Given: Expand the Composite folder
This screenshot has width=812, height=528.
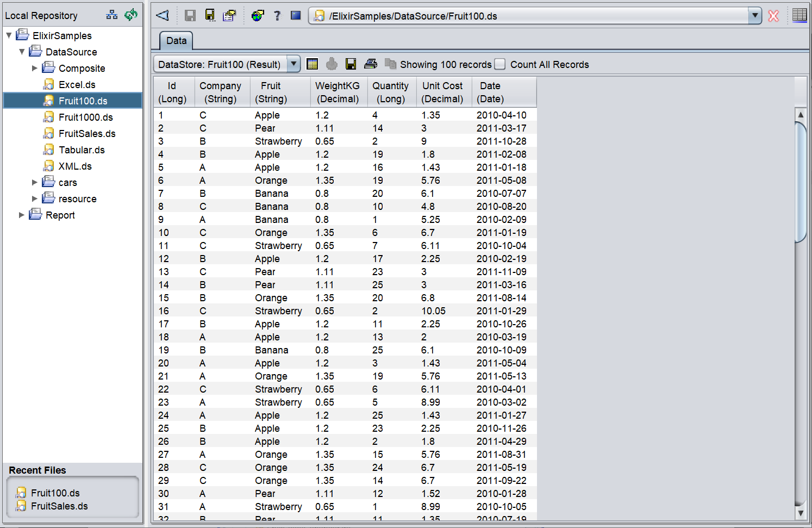Looking at the screenshot, I should coord(35,69).
